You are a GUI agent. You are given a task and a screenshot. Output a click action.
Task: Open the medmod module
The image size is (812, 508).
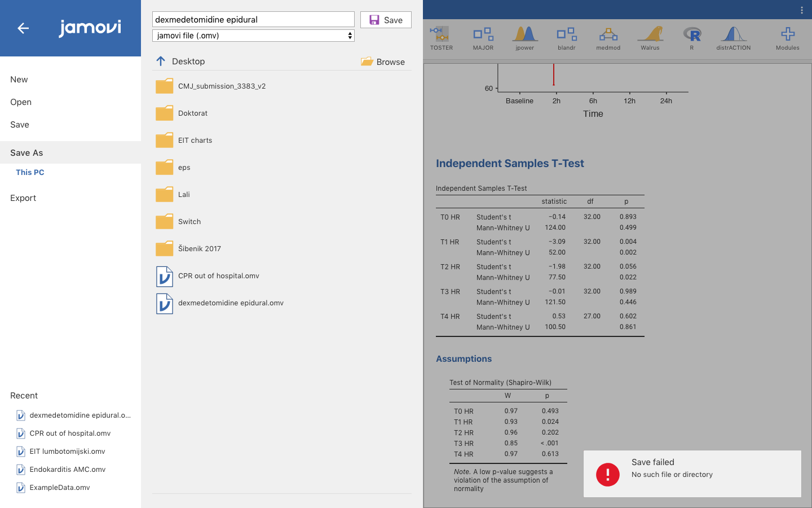[608, 38]
